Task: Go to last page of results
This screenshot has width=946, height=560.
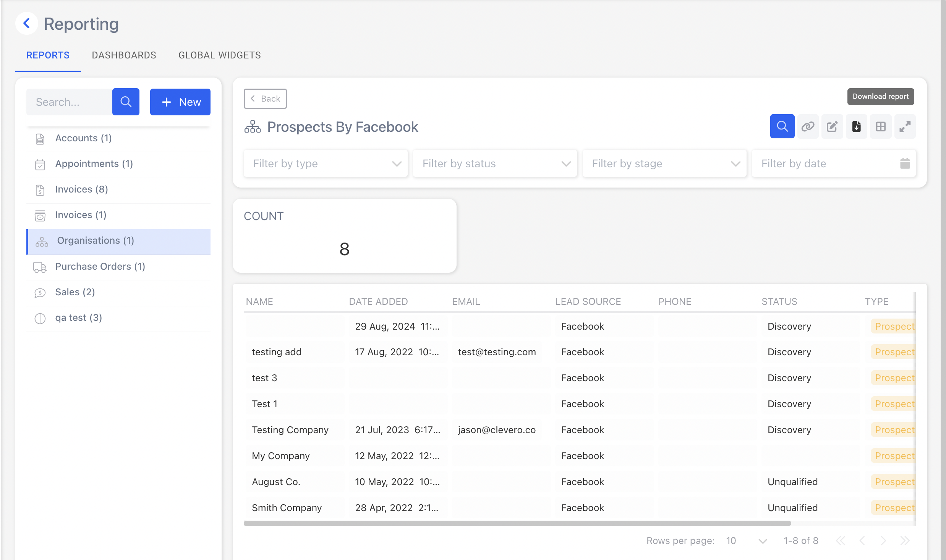Action: tap(905, 541)
